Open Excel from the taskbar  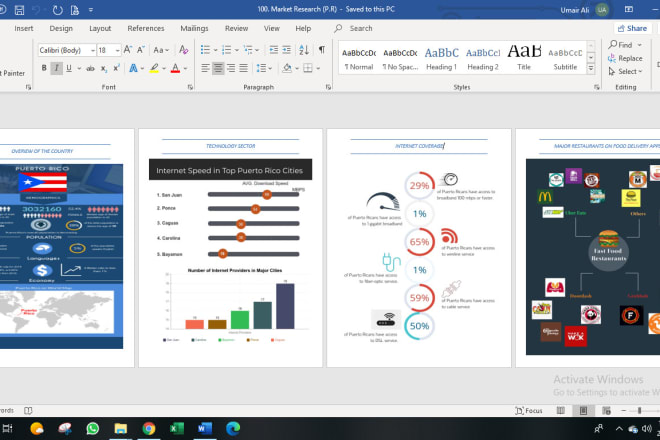177,428
